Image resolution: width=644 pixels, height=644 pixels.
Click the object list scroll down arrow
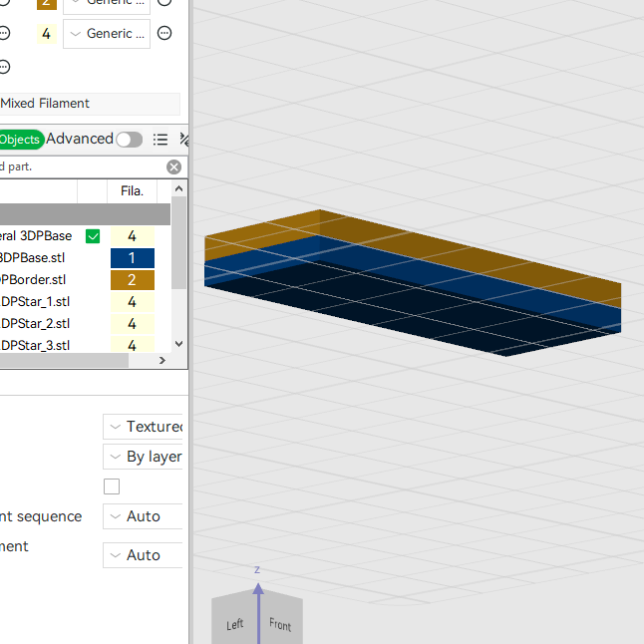tap(178, 344)
